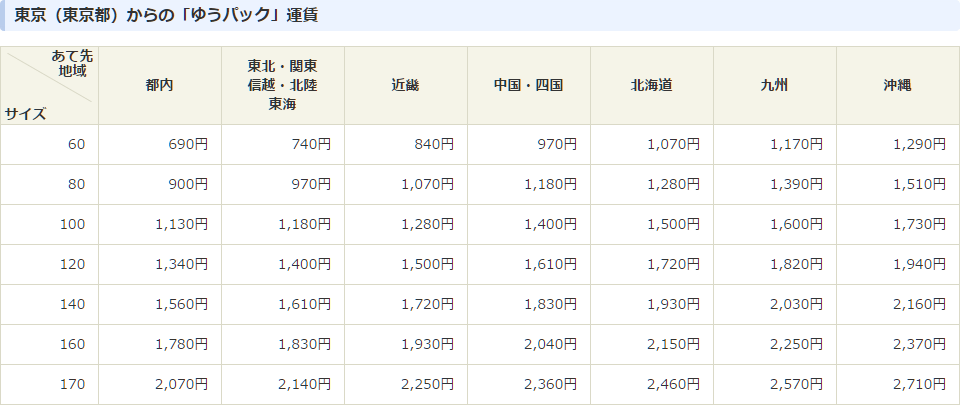Click 840円 for size 60 to 近畿
Viewport: 960px width, 405px height.
pos(434,144)
